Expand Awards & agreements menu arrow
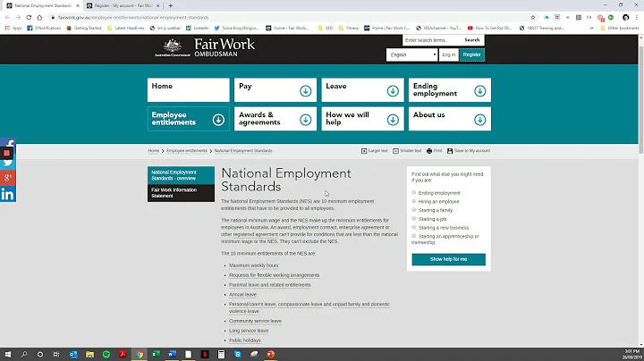The width and height of the screenshot is (644, 361). pyautogui.click(x=306, y=120)
